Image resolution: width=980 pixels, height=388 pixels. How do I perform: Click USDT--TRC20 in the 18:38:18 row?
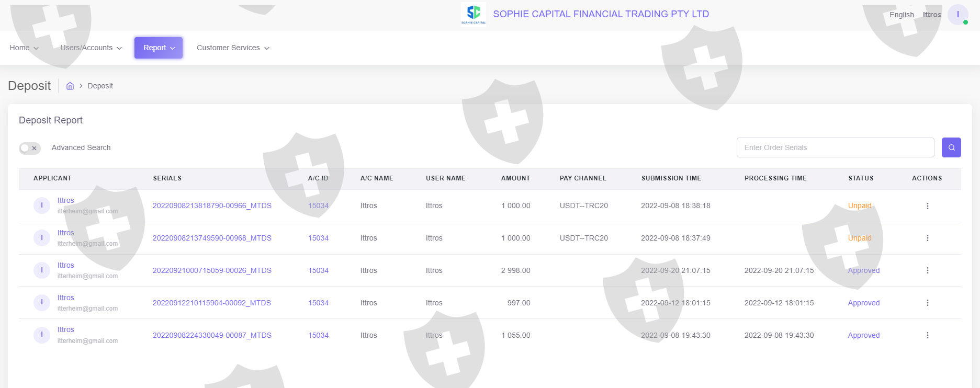(584, 206)
